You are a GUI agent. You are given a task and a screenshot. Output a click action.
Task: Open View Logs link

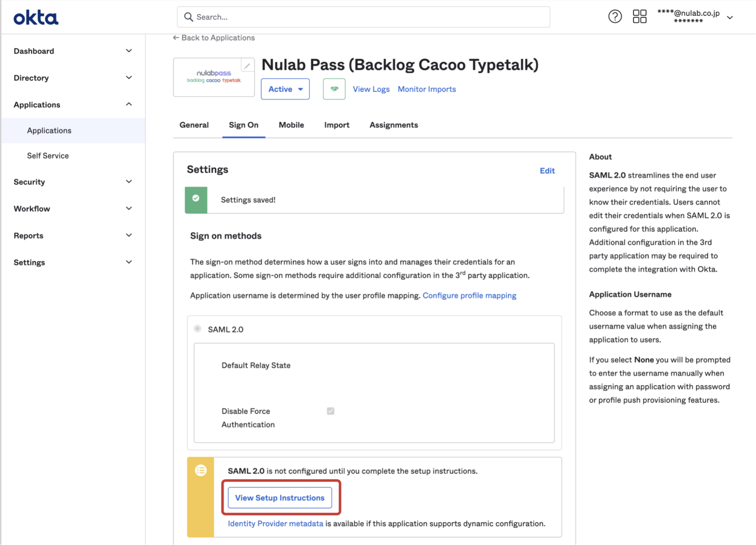pos(371,89)
